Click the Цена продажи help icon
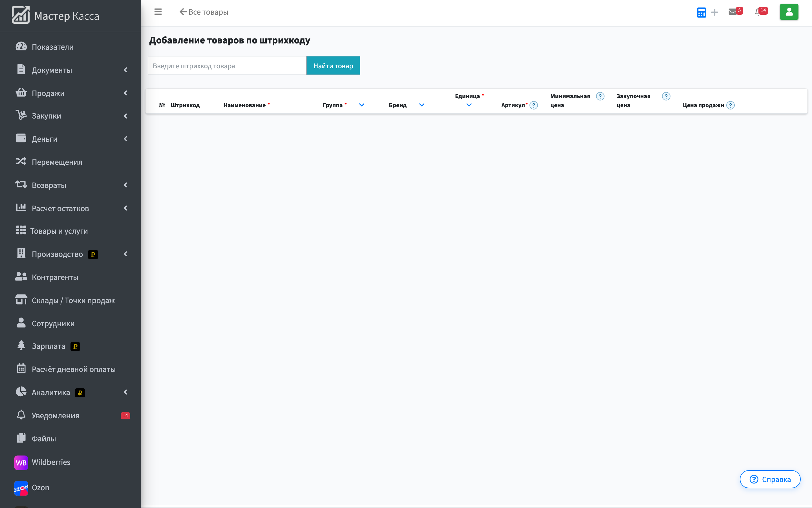812x508 pixels. coord(731,105)
